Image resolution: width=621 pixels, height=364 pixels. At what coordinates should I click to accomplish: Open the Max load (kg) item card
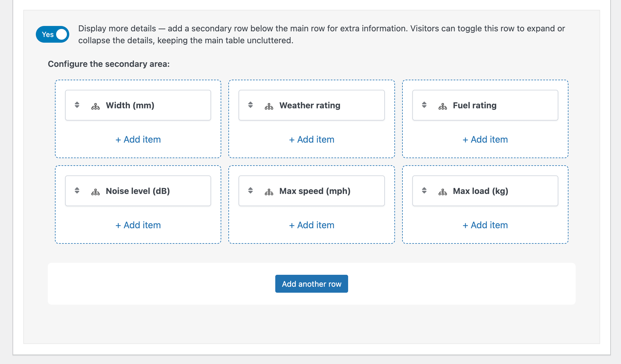pos(480,191)
